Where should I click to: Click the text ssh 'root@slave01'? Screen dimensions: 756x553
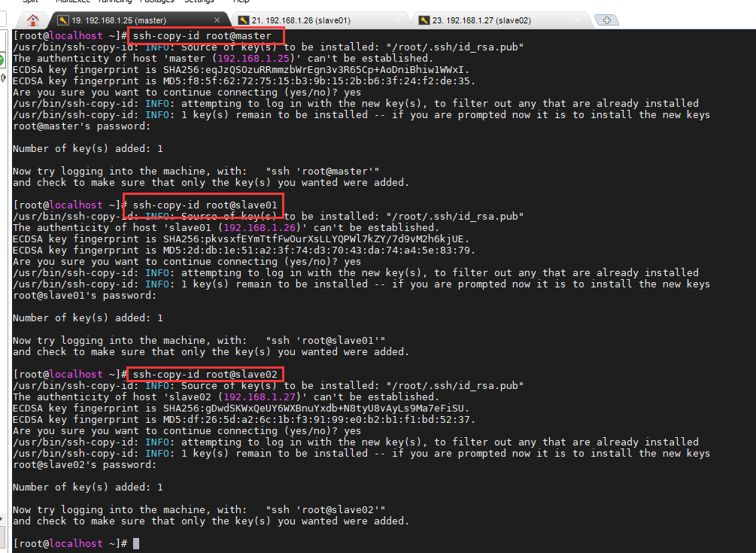click(x=326, y=340)
